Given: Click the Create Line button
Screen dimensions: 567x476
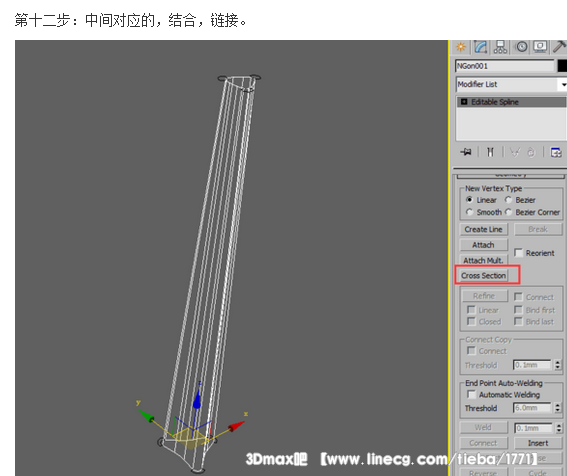Looking at the screenshot, I should [x=483, y=229].
